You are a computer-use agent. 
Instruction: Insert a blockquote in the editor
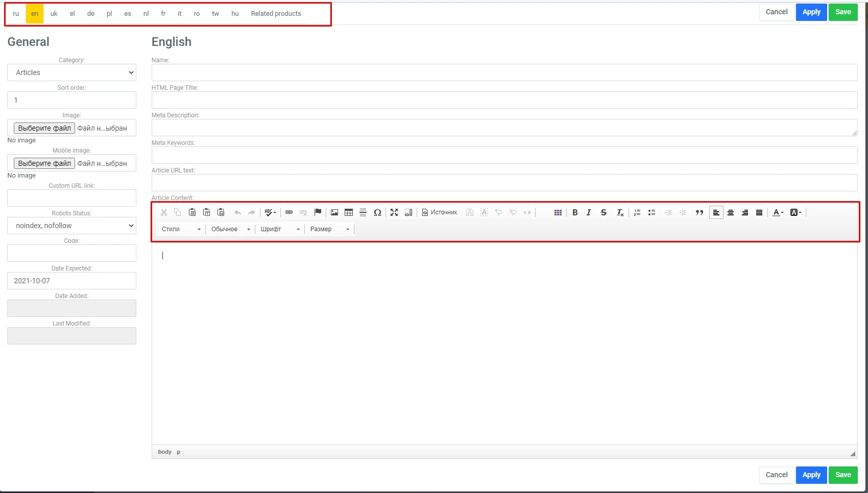[699, 212]
